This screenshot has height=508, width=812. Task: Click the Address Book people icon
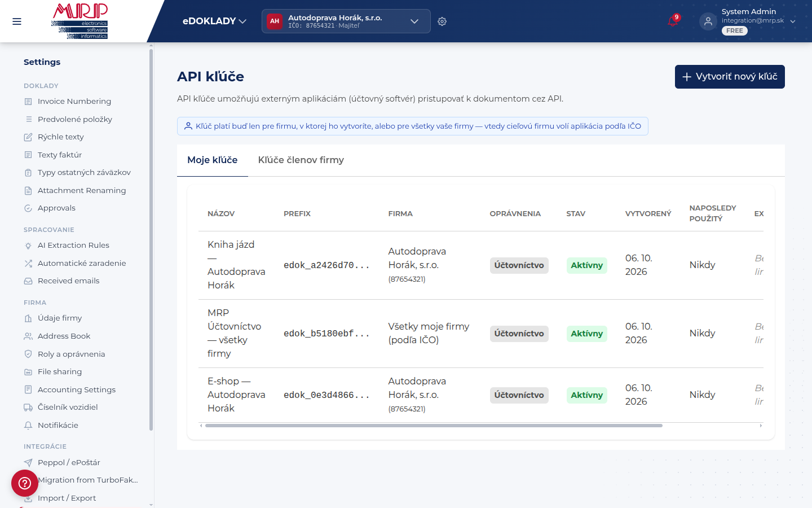pos(28,336)
